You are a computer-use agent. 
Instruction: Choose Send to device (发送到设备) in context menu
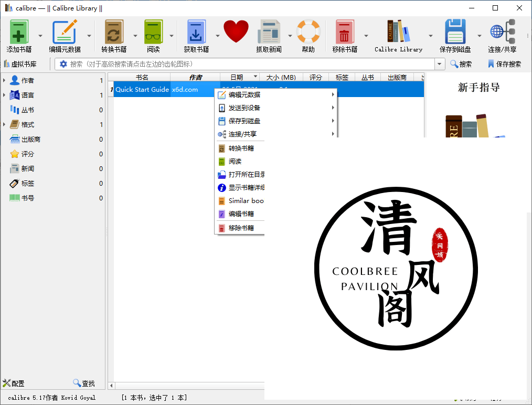(276, 108)
